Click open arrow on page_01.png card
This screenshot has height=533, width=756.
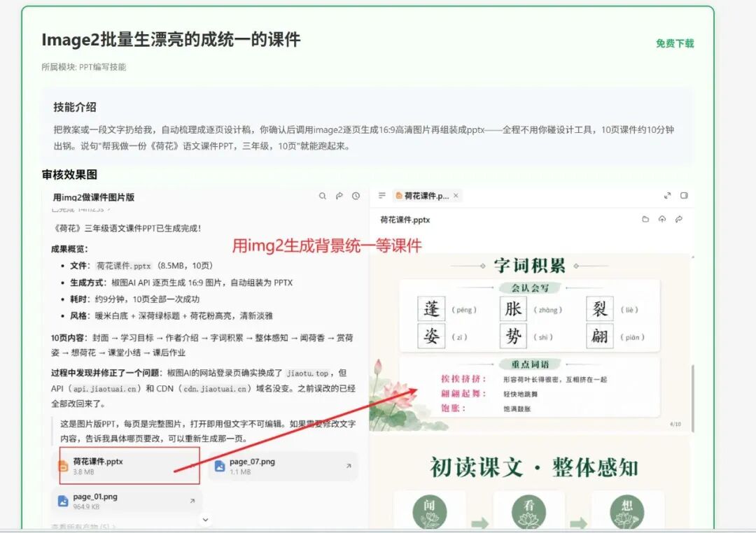pyautogui.click(x=192, y=502)
